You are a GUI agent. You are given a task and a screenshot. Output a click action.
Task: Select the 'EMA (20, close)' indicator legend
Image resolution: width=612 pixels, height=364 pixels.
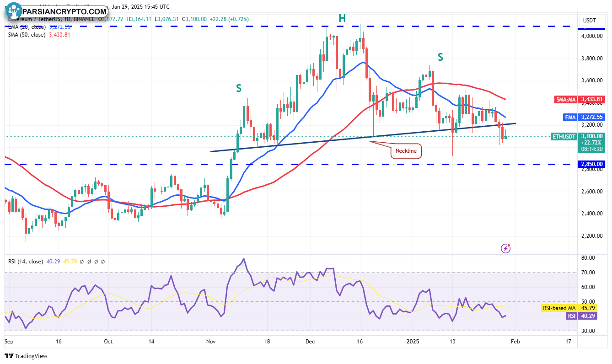tap(27, 27)
